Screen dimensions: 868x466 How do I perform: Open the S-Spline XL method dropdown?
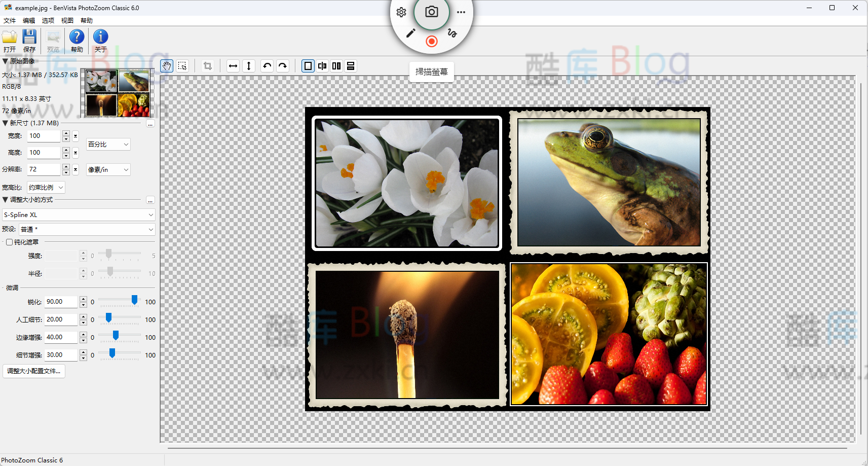79,215
